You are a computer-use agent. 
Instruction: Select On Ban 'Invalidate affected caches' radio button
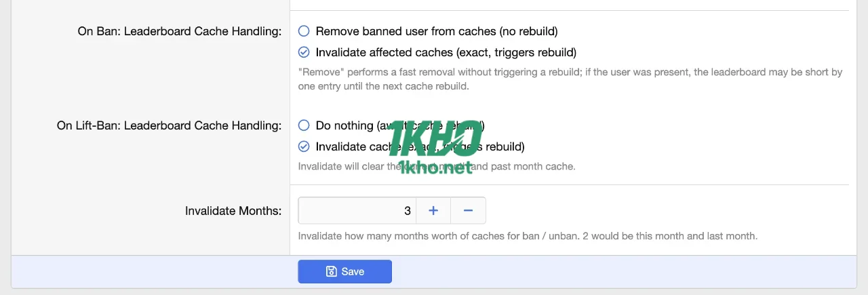point(304,52)
